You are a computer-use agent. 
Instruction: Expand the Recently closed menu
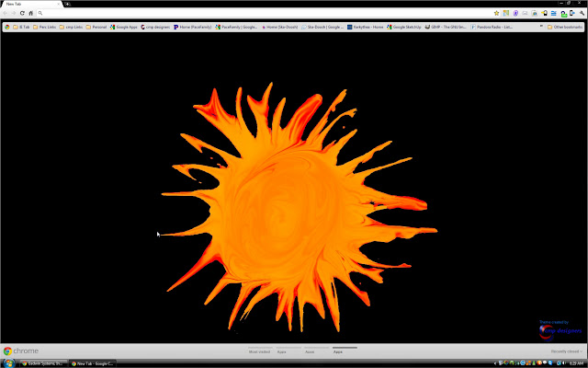[567, 351]
